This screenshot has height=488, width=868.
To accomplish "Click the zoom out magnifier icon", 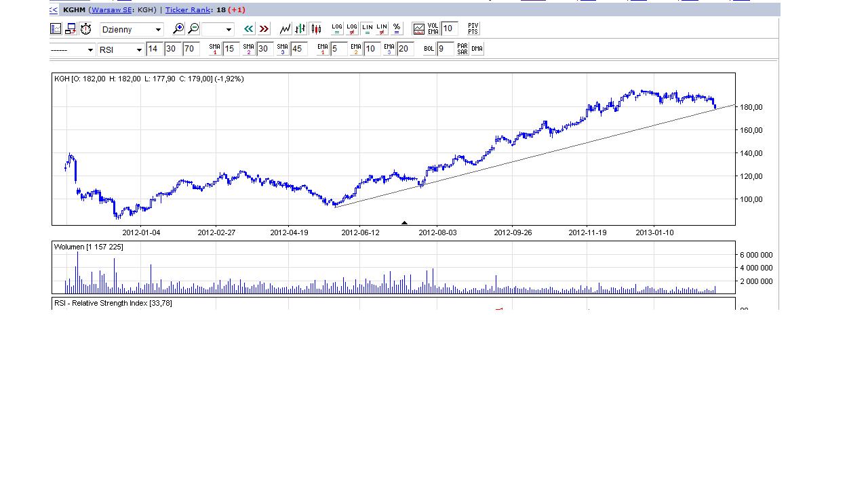I will coord(193,28).
